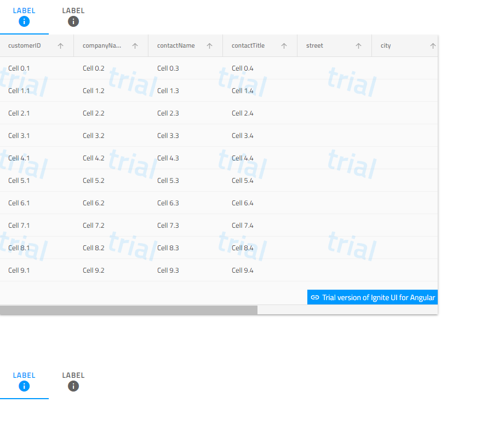Sort the contactName column via arrow icon
The width and height of the screenshot is (504, 443).
pos(210,46)
